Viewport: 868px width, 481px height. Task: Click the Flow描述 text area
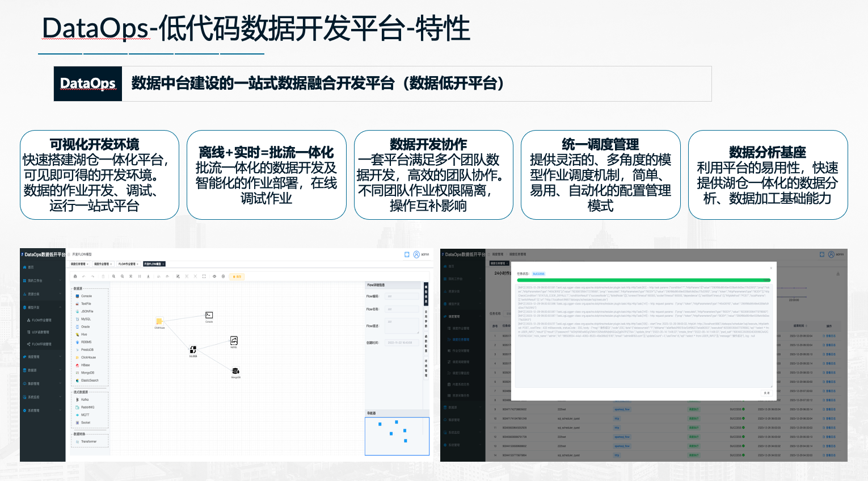click(x=402, y=325)
